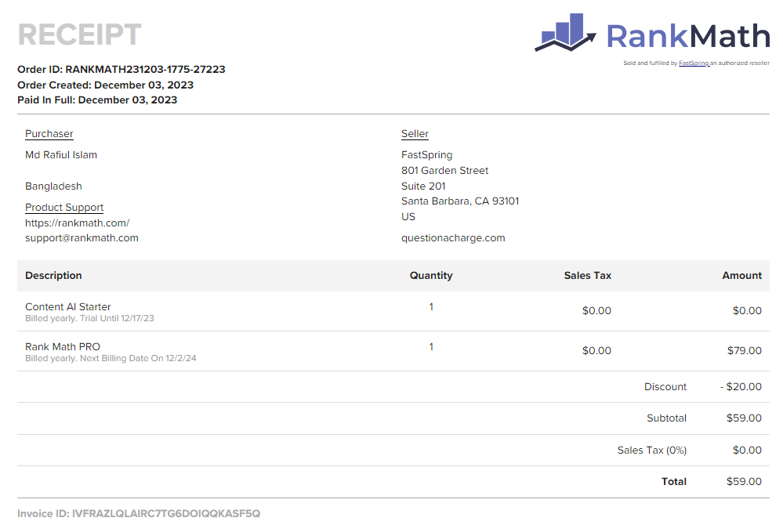Click the Subtotal label

tap(667, 418)
